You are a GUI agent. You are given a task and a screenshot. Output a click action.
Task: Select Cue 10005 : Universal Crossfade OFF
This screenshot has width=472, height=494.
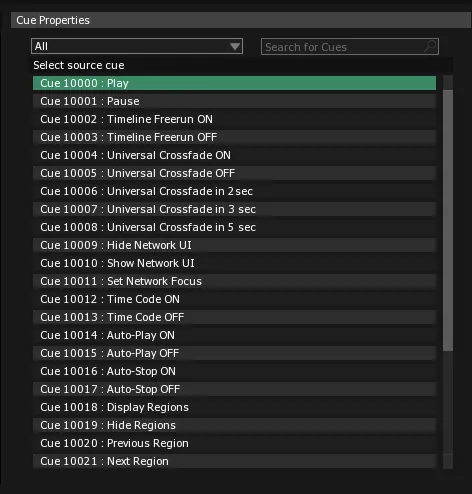tap(234, 173)
